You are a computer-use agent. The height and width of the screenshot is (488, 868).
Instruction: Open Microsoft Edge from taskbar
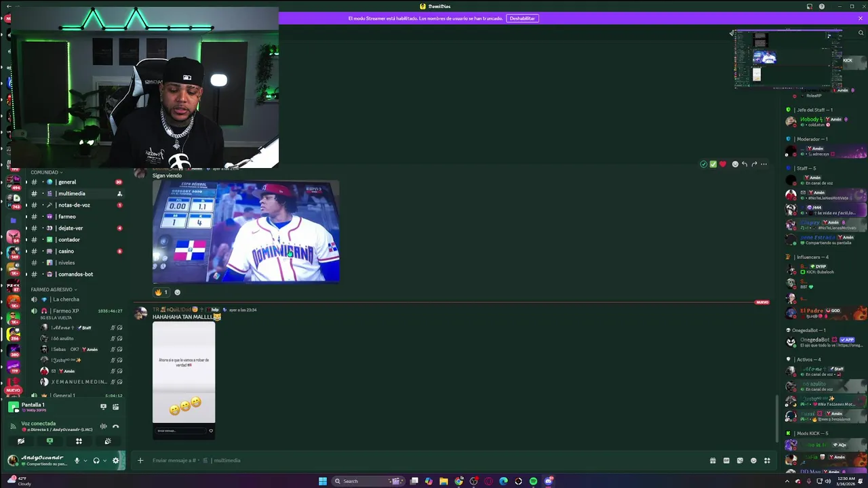click(503, 481)
